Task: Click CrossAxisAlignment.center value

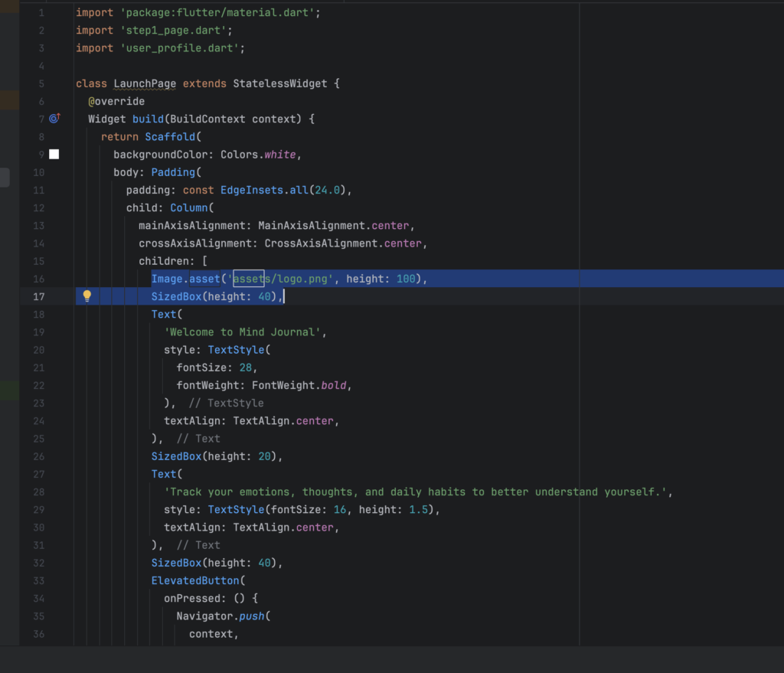Action: (343, 243)
